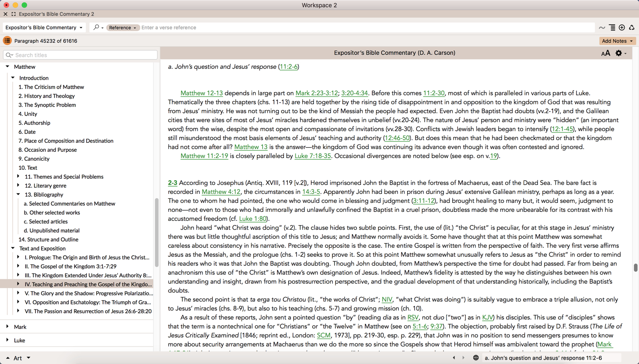Expand the Luke book node
639x364 pixels.
click(8, 340)
